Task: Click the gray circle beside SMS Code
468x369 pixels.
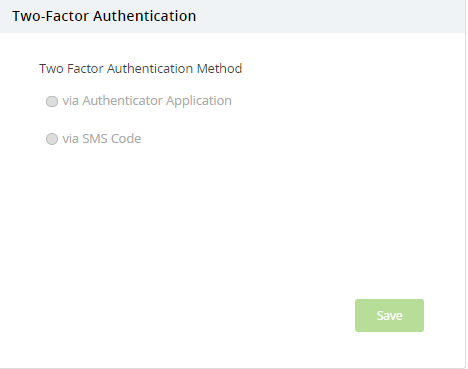Action: tap(52, 139)
